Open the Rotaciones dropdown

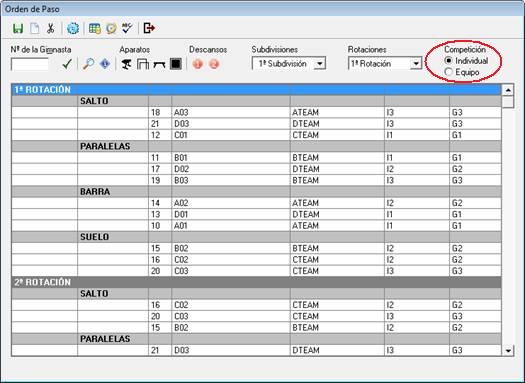point(416,64)
